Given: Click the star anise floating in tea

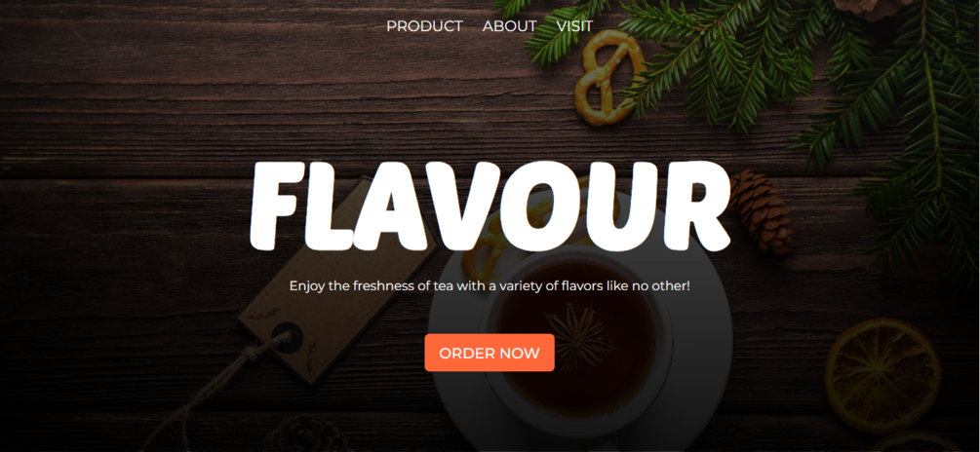Looking at the screenshot, I should click(579, 338).
